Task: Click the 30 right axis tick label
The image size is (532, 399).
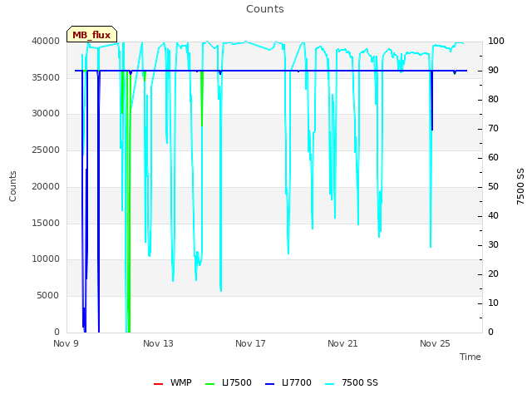Action: point(493,245)
